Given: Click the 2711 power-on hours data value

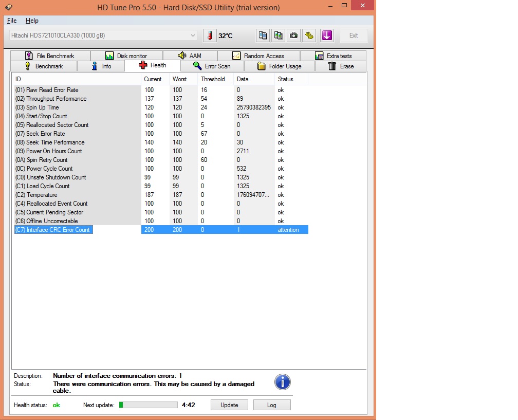Looking at the screenshot, I should coord(243,151).
